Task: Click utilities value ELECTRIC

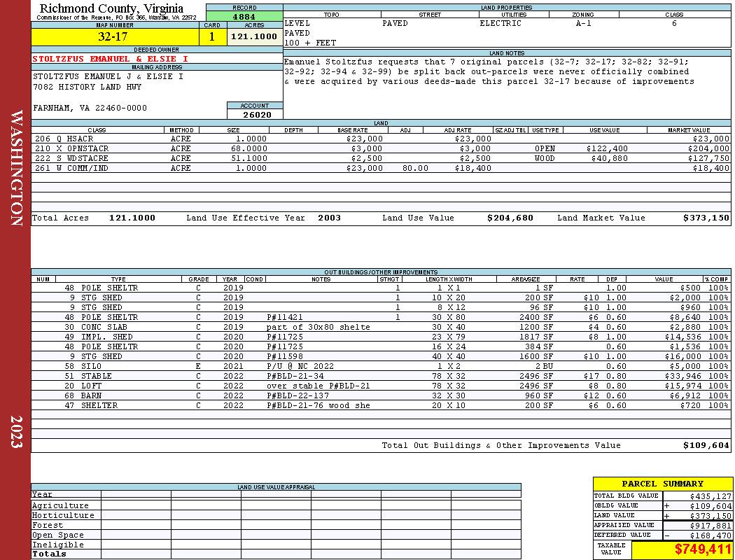Action: 500,23
